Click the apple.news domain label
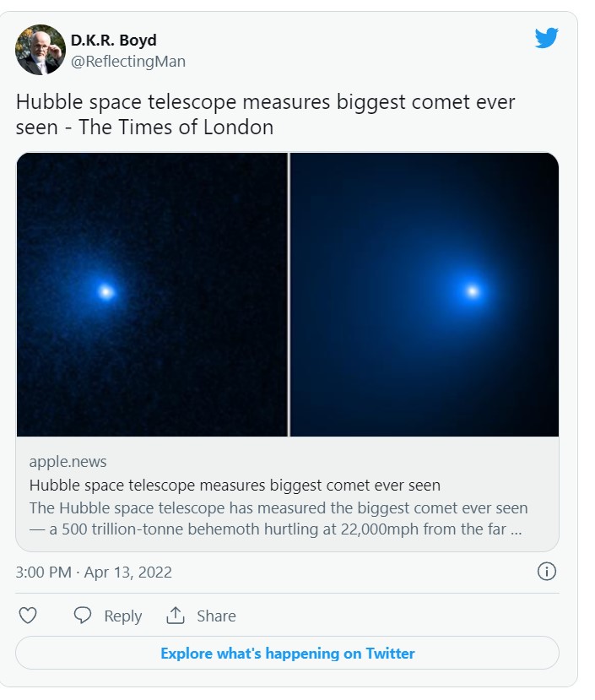The height and width of the screenshot is (700, 595). point(68,462)
